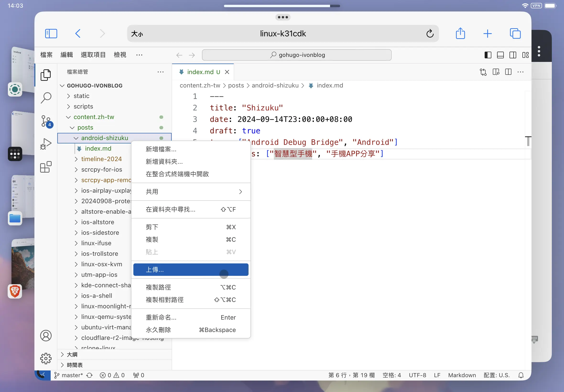This screenshot has height=392, width=564.
Task: Click the gohugo-ivonblog command search field
Action: click(x=297, y=55)
